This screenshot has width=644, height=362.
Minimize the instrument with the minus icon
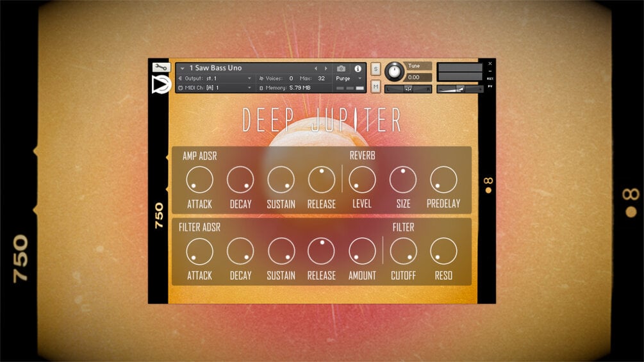click(x=490, y=71)
